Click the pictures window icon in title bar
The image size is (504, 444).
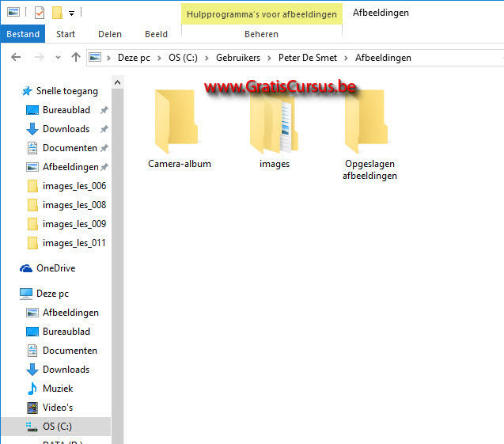click(13, 13)
